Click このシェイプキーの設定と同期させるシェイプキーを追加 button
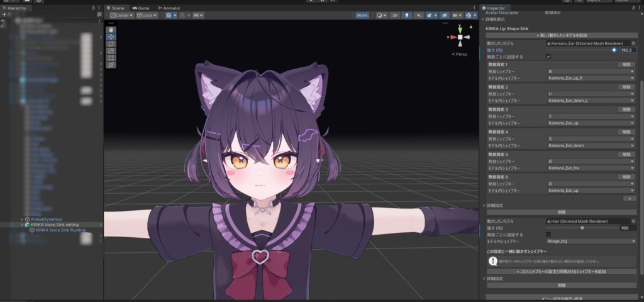The width and height of the screenshot is (644, 302). click(x=562, y=272)
